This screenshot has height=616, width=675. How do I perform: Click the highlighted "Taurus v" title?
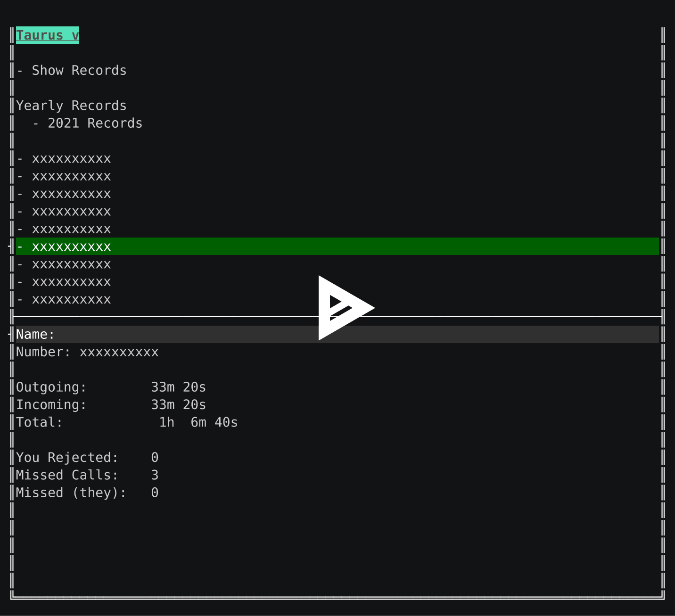click(x=48, y=35)
